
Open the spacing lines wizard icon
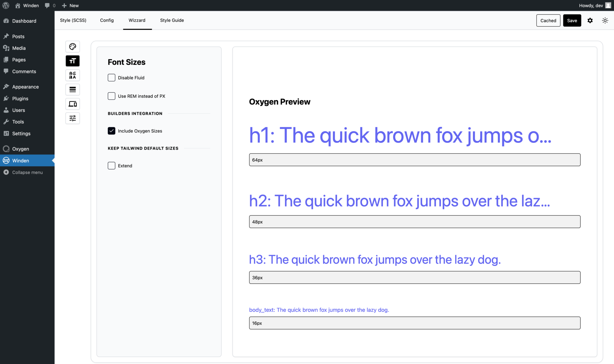73,89
